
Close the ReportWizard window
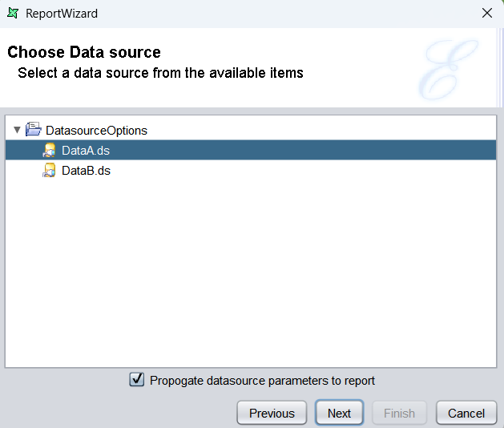click(x=486, y=13)
